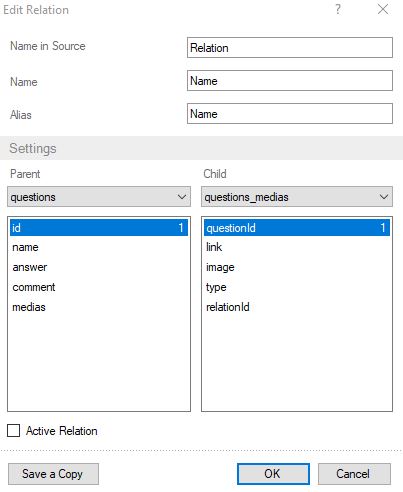
Task: Enable the Active Relation checkbox
Action: pos(14,430)
